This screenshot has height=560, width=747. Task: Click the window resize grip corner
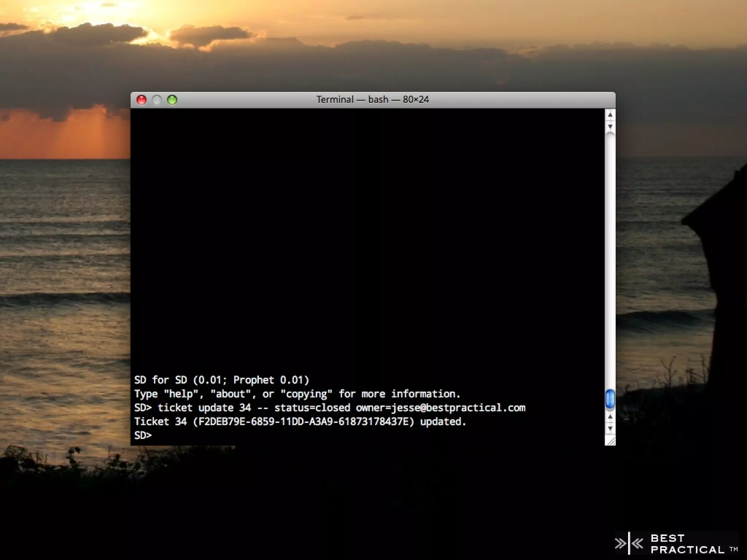[611, 441]
